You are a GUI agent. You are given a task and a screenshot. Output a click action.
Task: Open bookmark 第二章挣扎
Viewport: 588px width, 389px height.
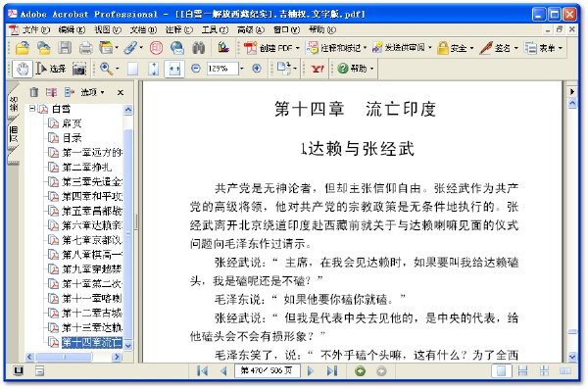click(86, 167)
